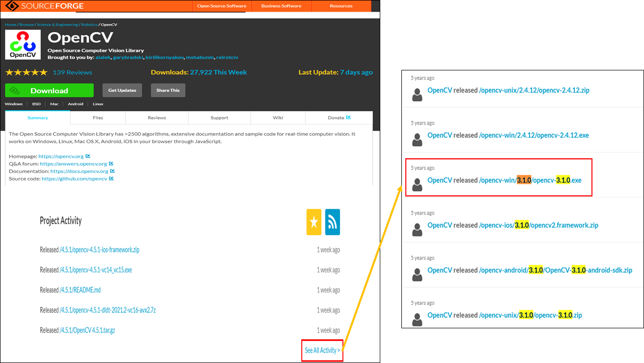Click avatar icon for opencv-2.4.12.exe release

(417, 139)
